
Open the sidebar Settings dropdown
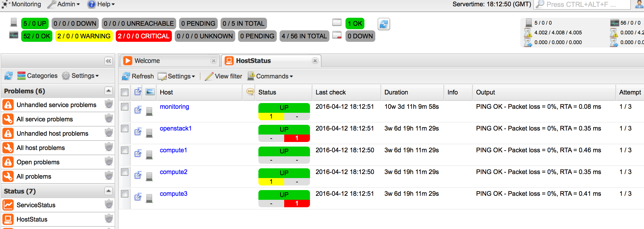pos(80,76)
